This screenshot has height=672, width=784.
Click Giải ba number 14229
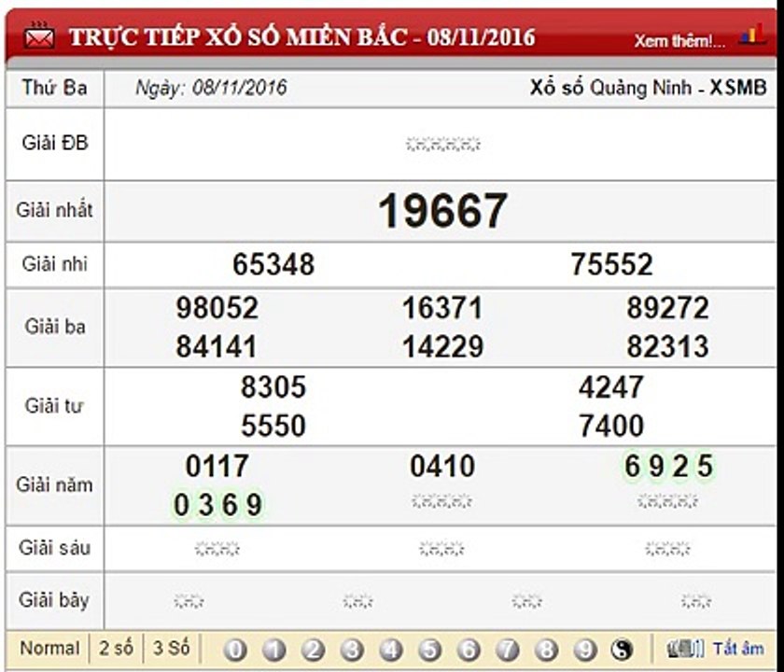pyautogui.click(x=443, y=346)
